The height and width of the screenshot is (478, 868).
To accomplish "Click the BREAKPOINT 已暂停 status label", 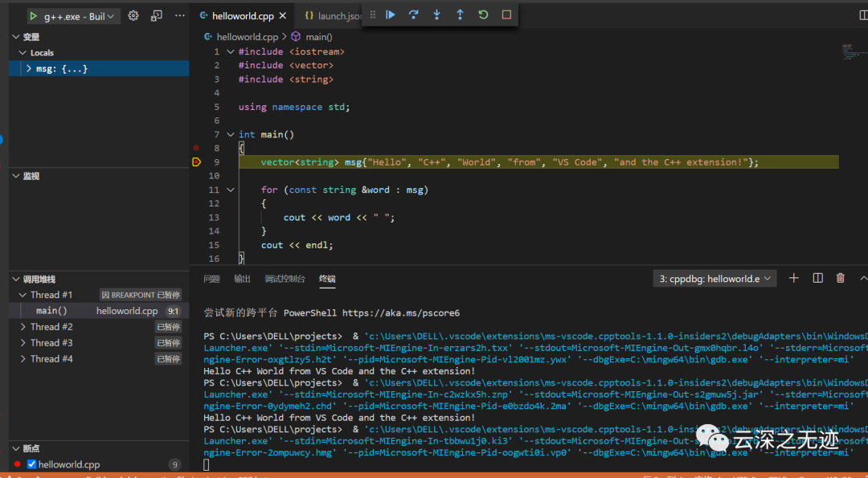I will tap(141, 295).
